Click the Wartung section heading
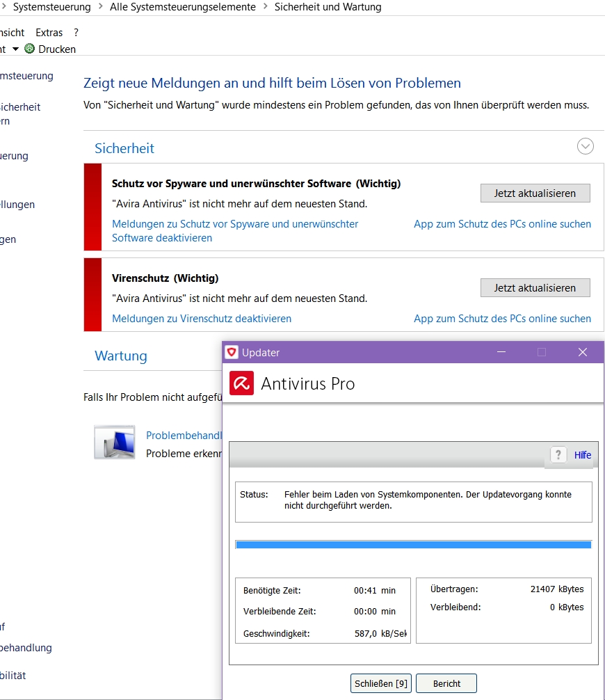605x700 pixels. [121, 356]
